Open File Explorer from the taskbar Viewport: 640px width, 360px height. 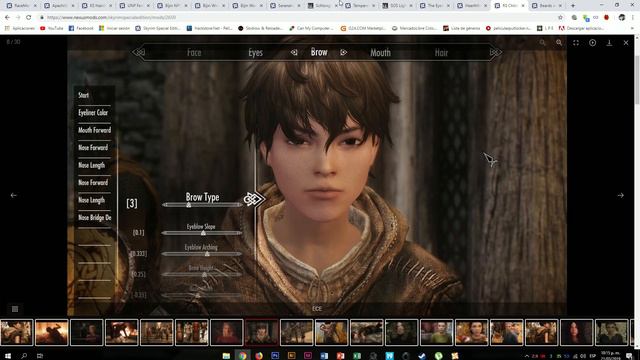pos(226,356)
